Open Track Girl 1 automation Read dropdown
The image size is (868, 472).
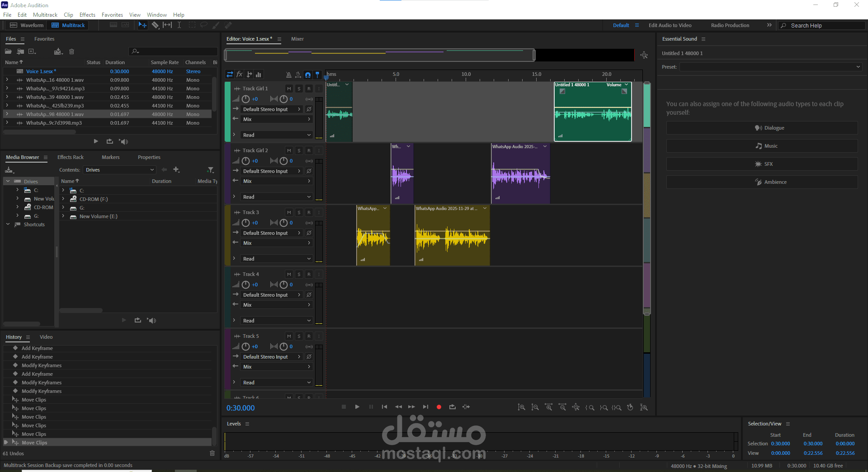(x=276, y=135)
